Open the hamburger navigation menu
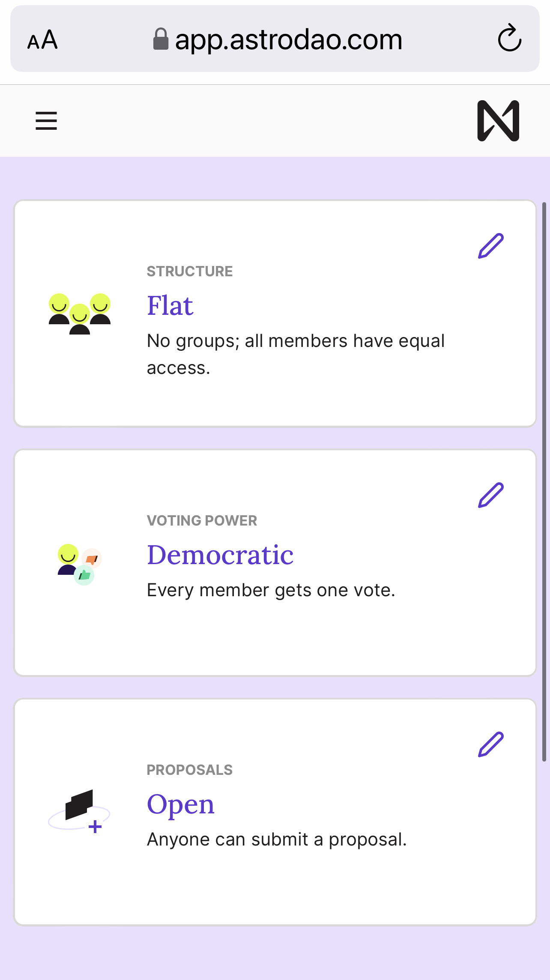 (x=46, y=121)
